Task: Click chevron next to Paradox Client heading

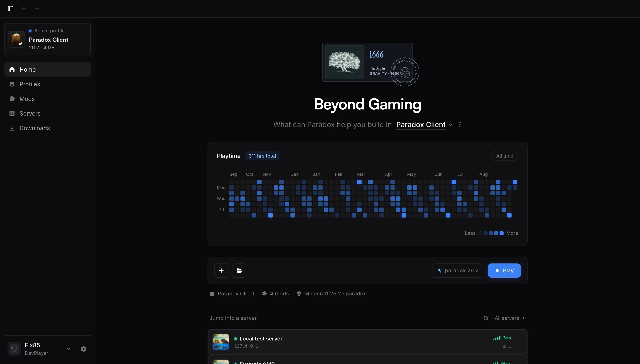Action: pos(450,125)
